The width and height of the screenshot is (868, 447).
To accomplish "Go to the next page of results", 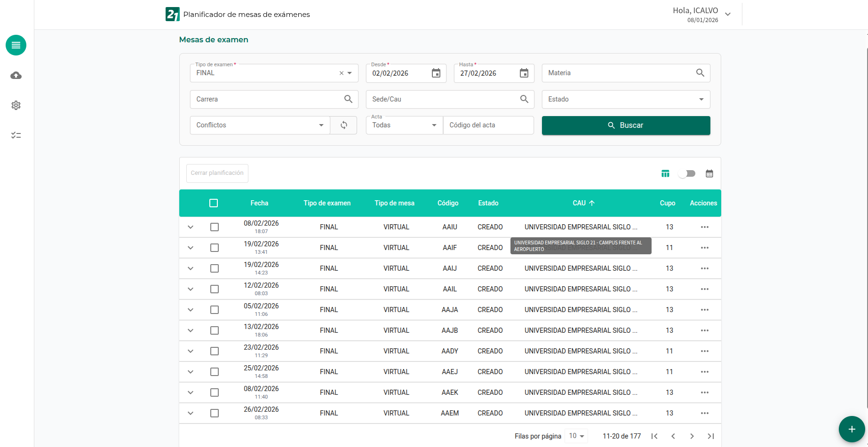I will click(x=692, y=436).
